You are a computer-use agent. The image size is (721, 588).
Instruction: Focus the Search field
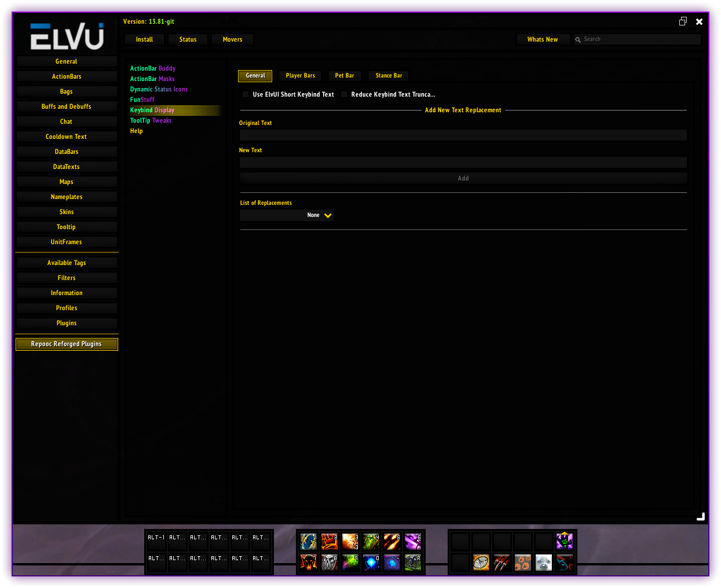(x=637, y=39)
